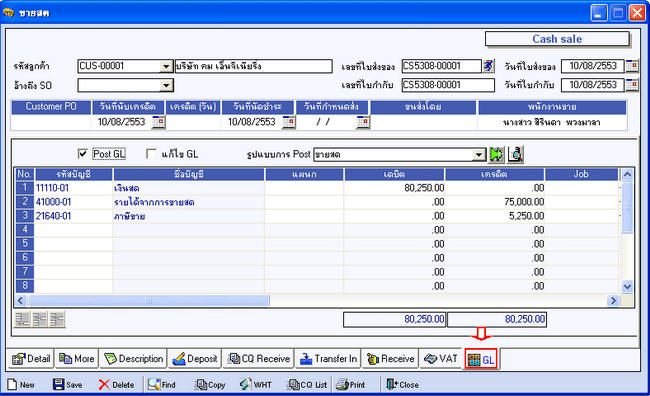Click the วันที่ใบกำกับ date field
Viewport: 650px width, 396px height.
click(593, 85)
